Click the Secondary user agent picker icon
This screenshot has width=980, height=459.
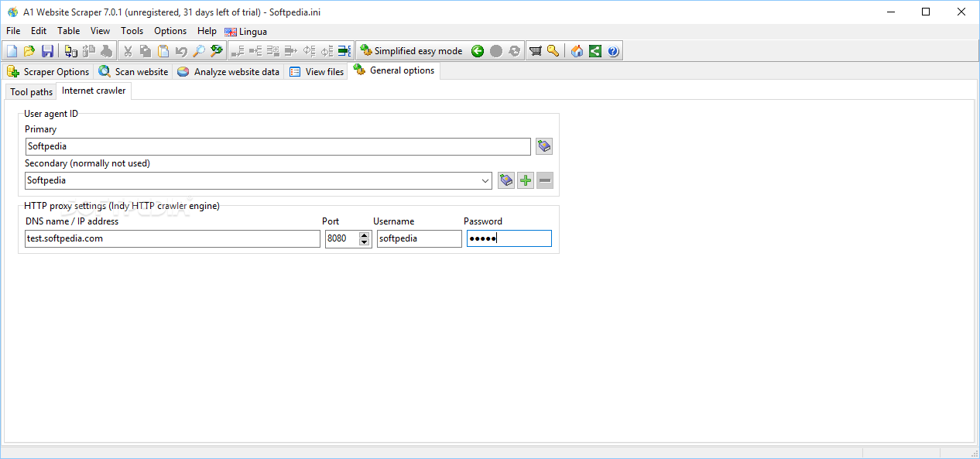pyautogui.click(x=506, y=180)
